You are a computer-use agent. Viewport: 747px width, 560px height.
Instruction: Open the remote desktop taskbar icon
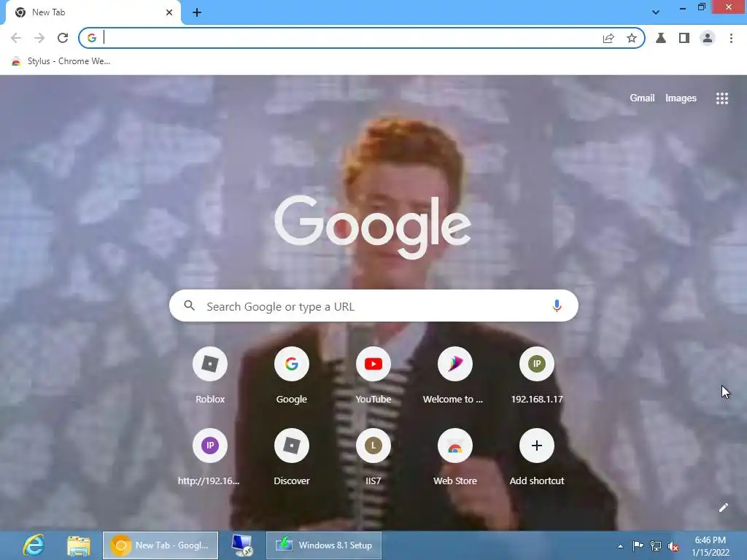point(242,545)
